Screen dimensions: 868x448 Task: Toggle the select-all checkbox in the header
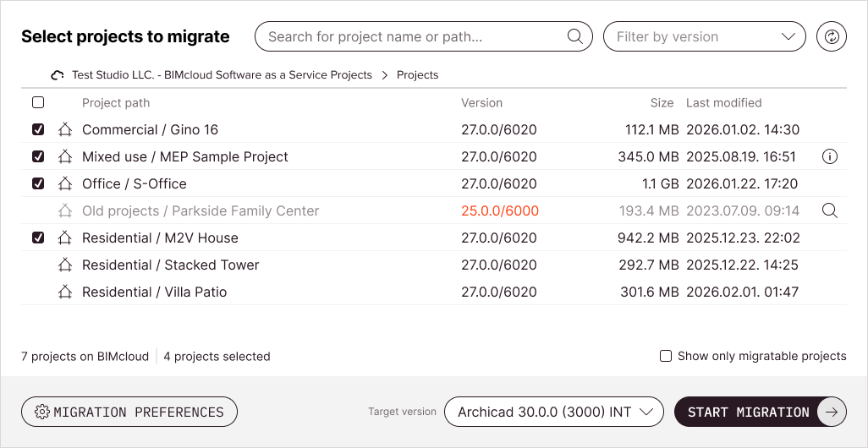point(38,102)
